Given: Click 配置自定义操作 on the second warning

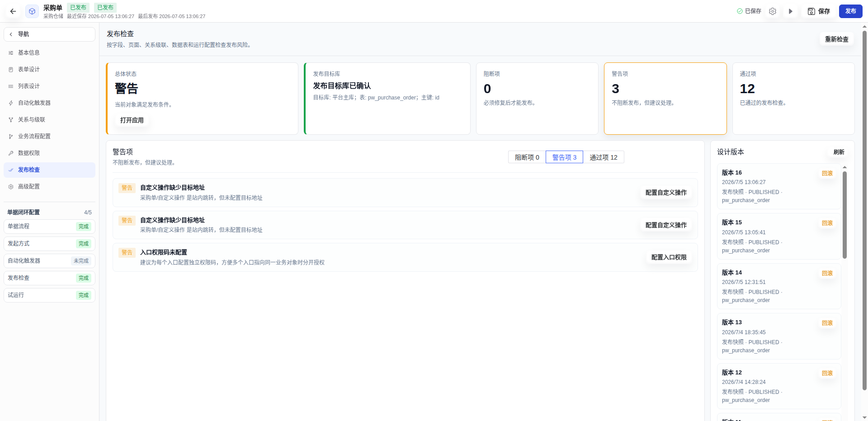Looking at the screenshot, I should pos(666,225).
